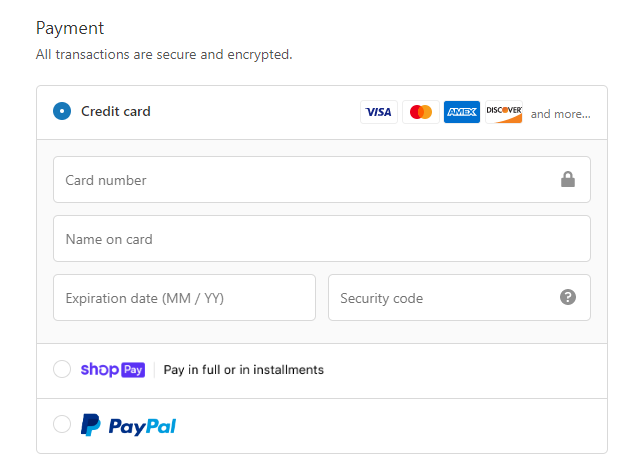The width and height of the screenshot is (642, 473).
Task: Choose the PayPal radio button
Action: (62, 424)
